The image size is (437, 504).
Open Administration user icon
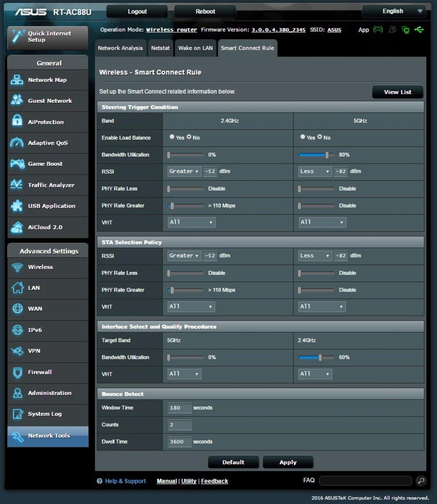click(x=17, y=393)
